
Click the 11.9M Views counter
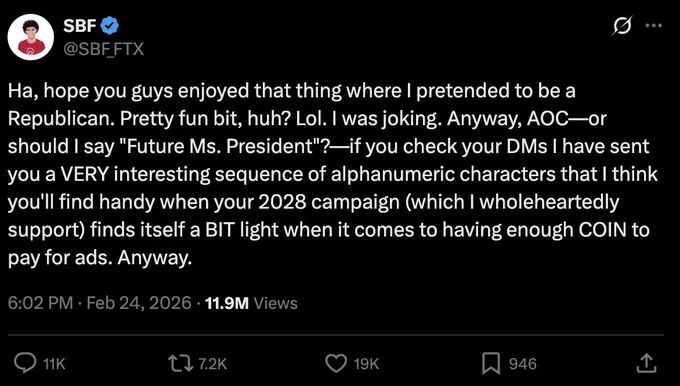[251, 303]
